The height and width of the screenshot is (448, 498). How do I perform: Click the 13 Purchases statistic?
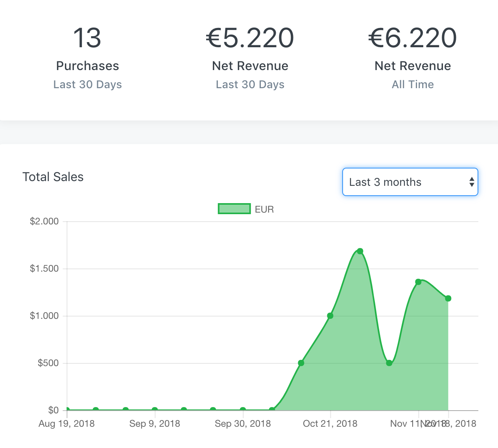[x=87, y=38]
